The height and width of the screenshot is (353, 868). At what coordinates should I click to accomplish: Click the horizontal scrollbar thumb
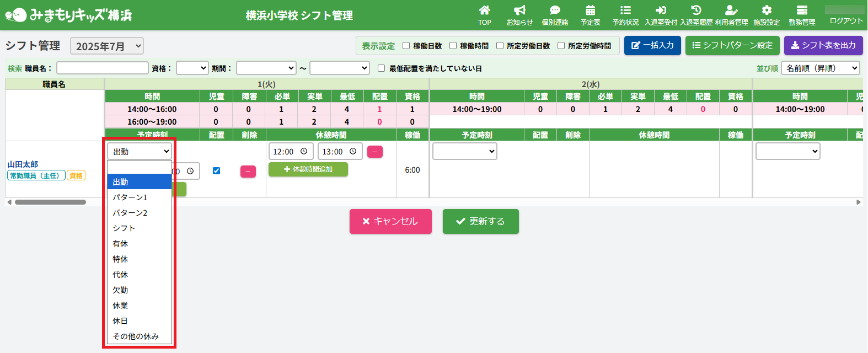(x=50, y=202)
